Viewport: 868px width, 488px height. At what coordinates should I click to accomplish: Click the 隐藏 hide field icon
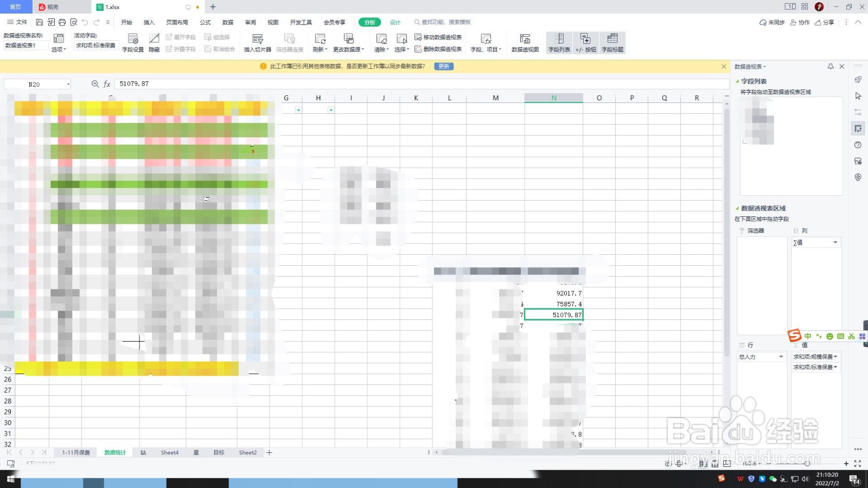[154, 43]
